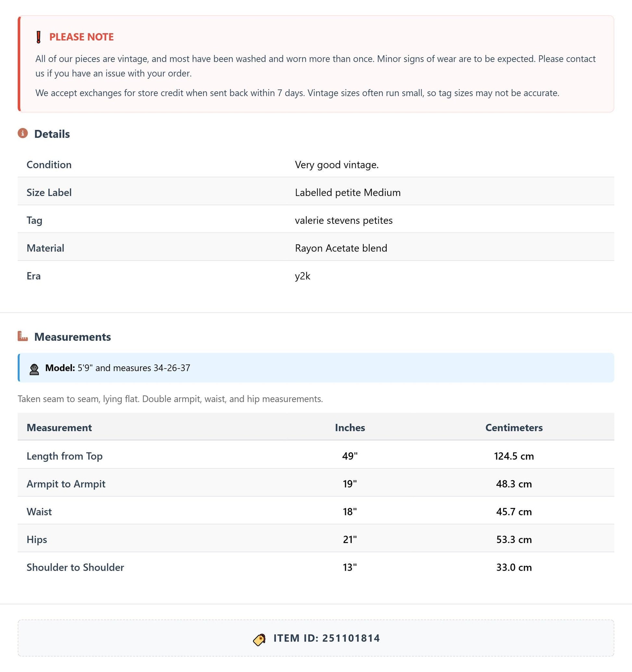This screenshot has height=672, width=632.
Task: Click the Centimeters column header
Action: click(514, 428)
